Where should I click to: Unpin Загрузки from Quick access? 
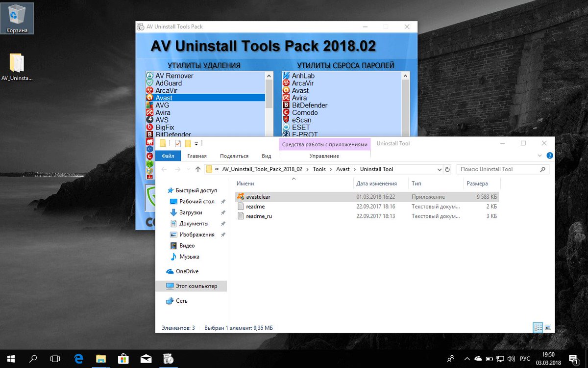point(223,212)
